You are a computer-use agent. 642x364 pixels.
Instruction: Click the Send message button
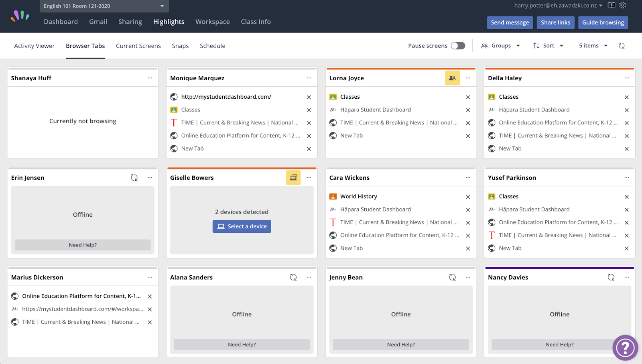[510, 22]
